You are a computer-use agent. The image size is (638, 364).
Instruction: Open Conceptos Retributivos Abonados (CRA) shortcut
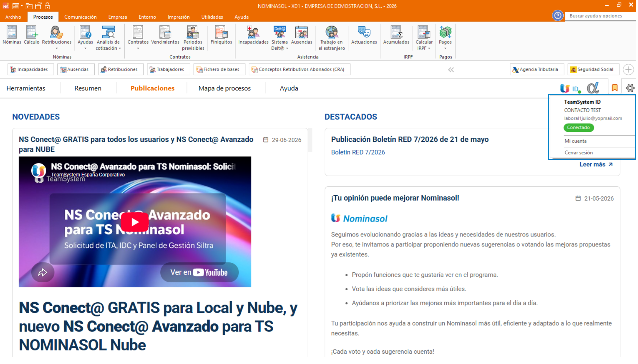(299, 69)
